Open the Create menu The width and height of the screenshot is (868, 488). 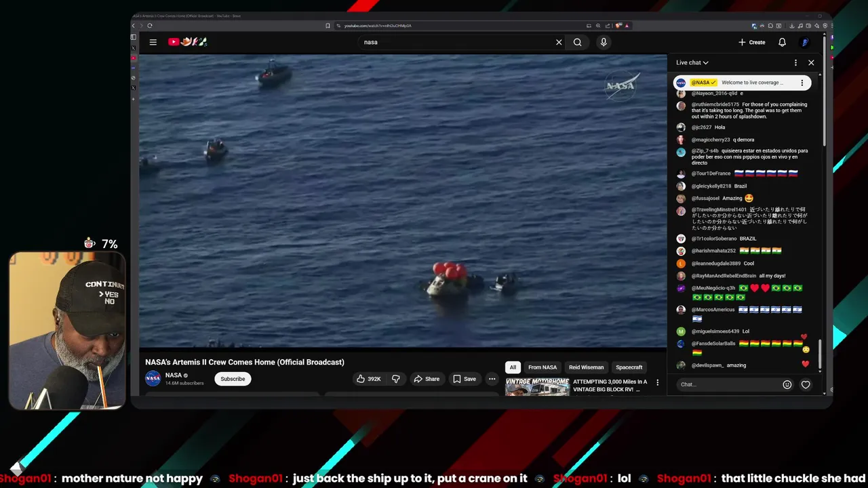[752, 42]
